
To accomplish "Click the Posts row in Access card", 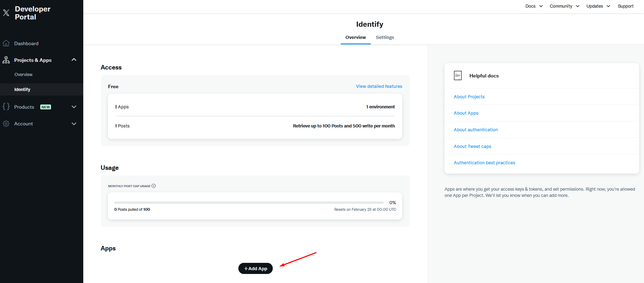I will point(255,126).
